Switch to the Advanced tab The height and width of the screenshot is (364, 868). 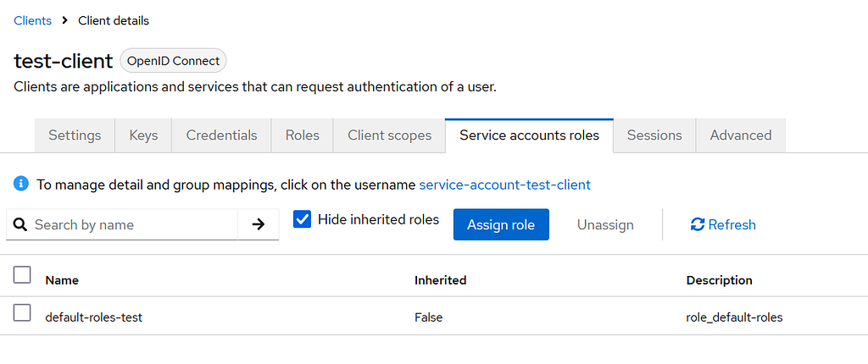pos(741,135)
